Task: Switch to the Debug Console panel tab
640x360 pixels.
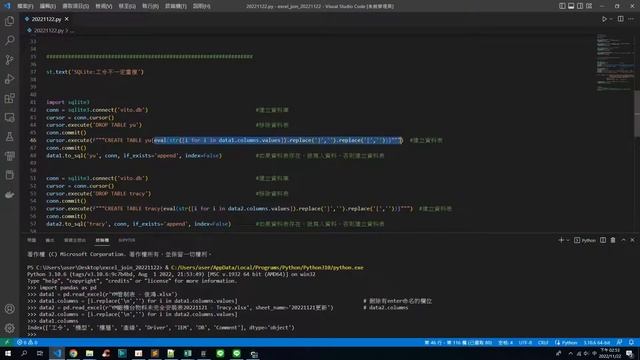Action: click(x=75, y=240)
